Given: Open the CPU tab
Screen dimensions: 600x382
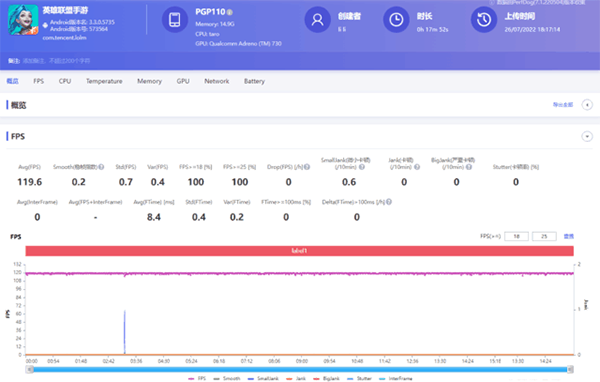Looking at the screenshot, I should (x=65, y=81).
